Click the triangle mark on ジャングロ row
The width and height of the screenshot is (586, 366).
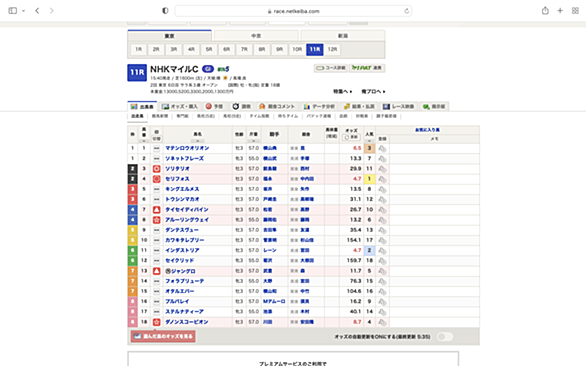tap(157, 271)
